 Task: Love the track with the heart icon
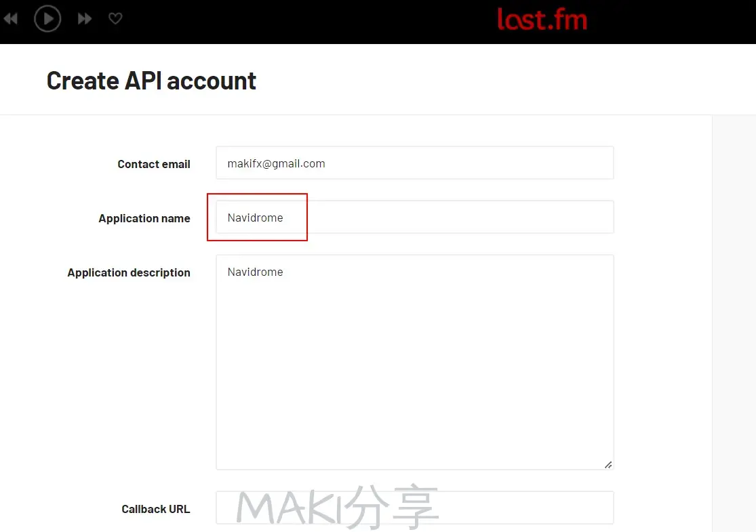[x=115, y=19]
